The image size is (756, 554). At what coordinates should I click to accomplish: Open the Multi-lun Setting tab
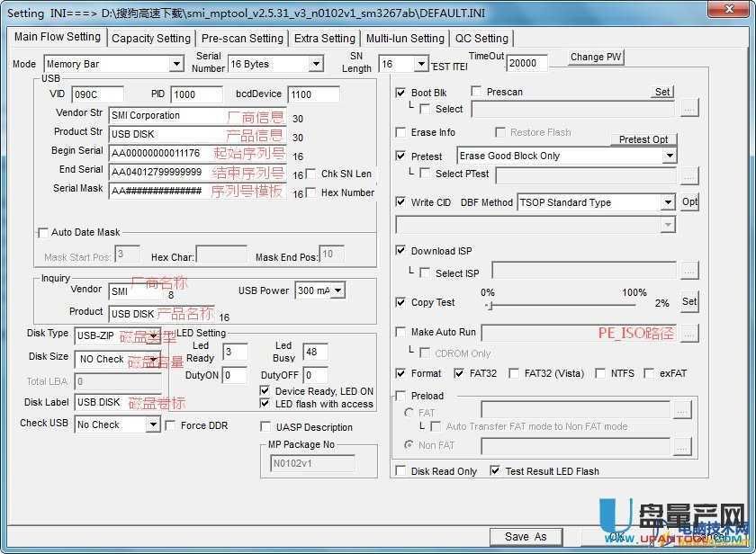pos(405,39)
